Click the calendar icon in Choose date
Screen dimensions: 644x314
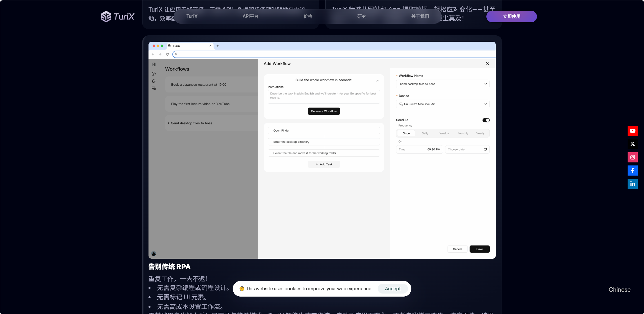coord(485,150)
